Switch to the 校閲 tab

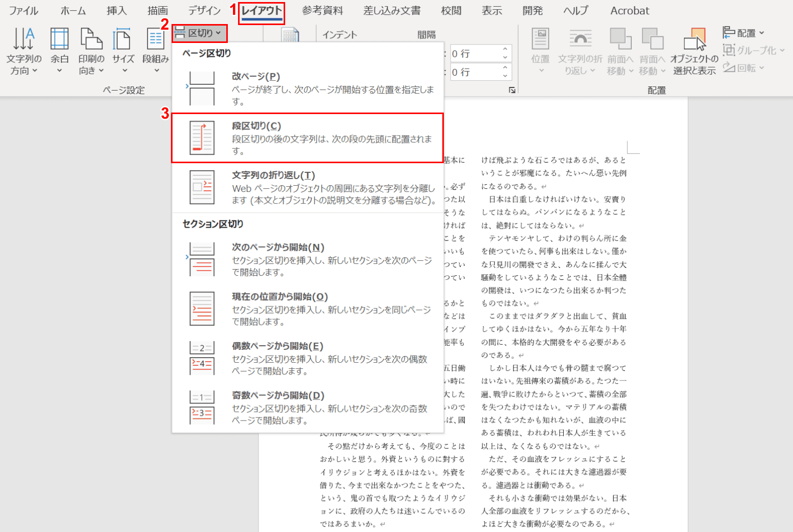pos(451,11)
